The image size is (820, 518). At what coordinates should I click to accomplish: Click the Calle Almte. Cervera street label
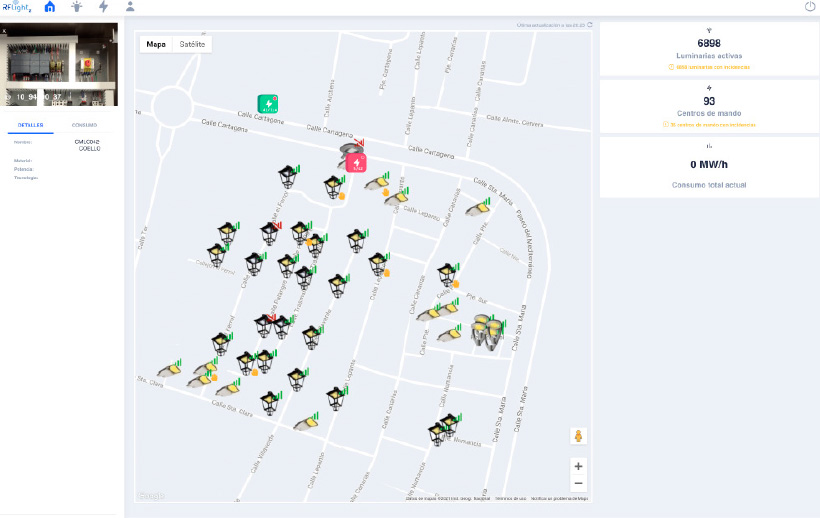point(515,121)
